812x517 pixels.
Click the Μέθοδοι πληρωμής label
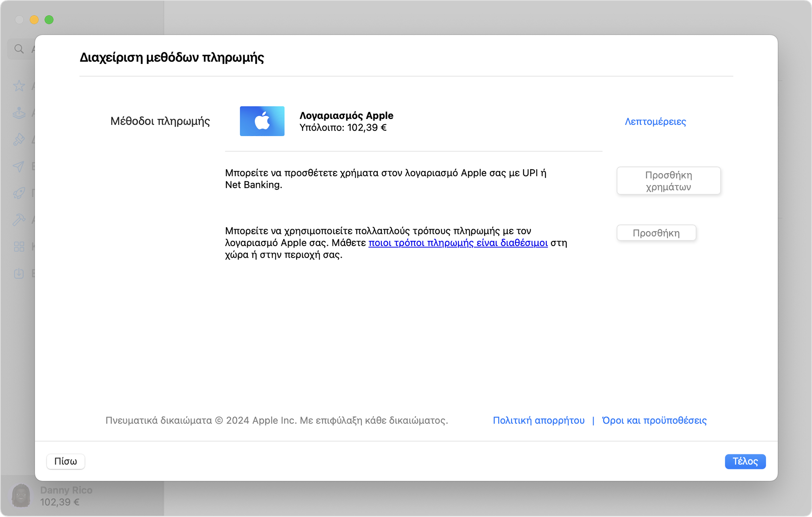(160, 121)
